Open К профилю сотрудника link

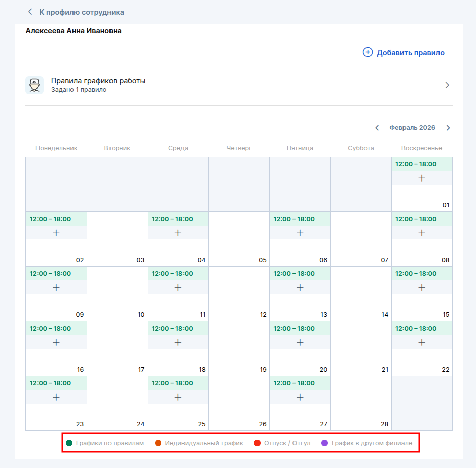click(x=81, y=12)
